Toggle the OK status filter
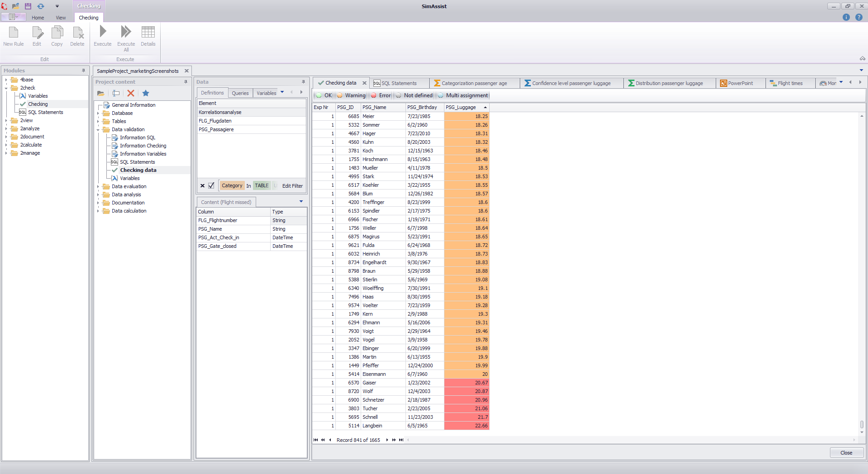 324,95
